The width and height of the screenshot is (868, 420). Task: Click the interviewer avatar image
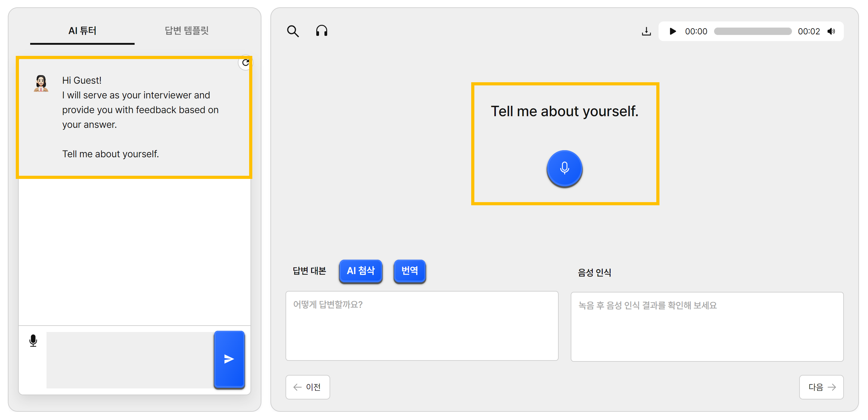point(41,83)
